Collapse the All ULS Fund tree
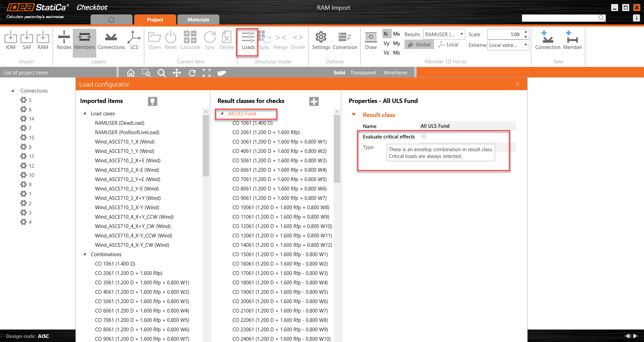Viewport: 644px width, 342px height. 222,114
